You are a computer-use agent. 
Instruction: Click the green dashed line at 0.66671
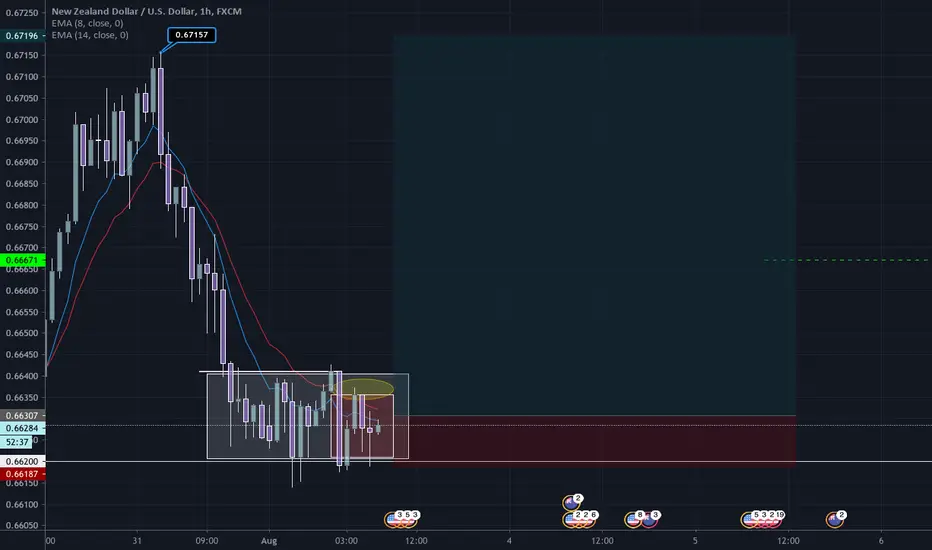click(847, 260)
